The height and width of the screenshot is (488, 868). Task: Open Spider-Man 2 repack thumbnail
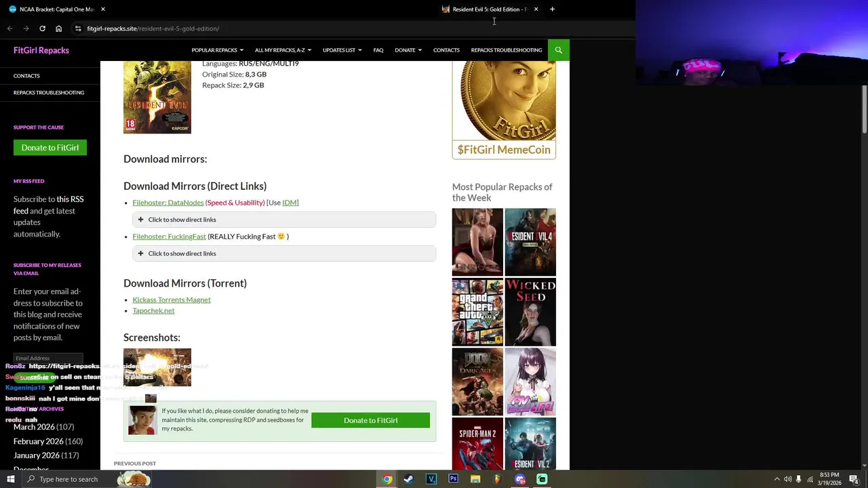point(477,444)
